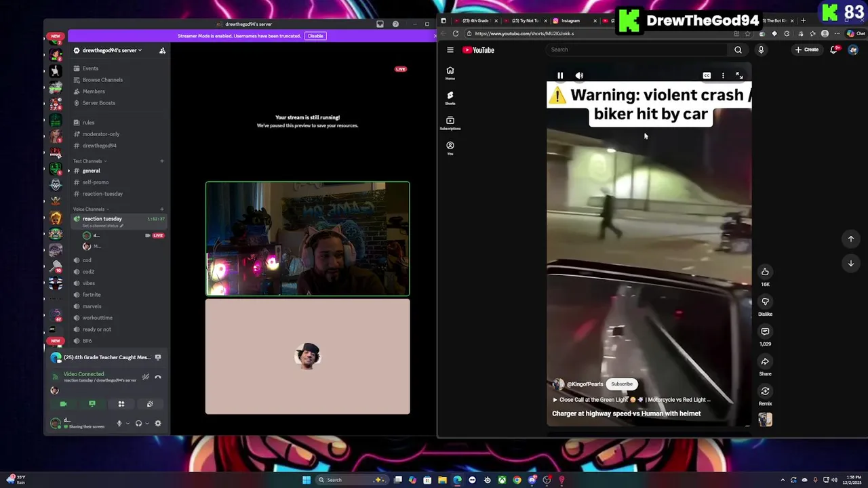Share the YouTube Short

pos(765,361)
